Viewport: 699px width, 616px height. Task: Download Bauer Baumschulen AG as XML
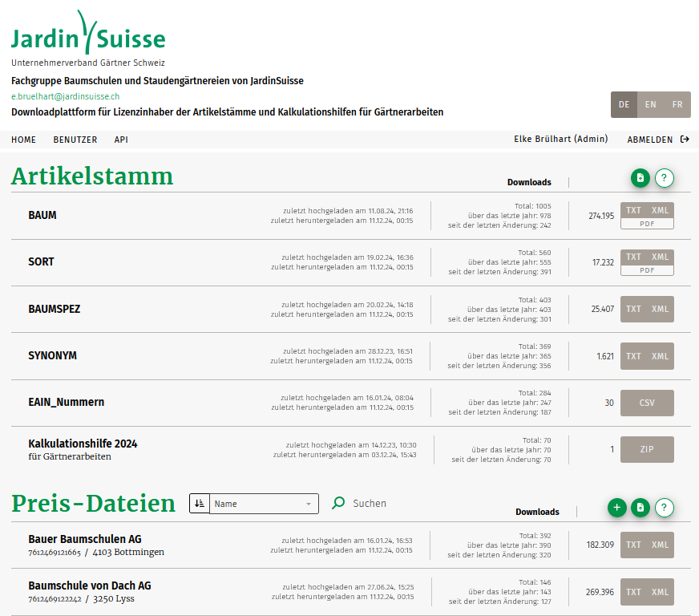click(660, 545)
